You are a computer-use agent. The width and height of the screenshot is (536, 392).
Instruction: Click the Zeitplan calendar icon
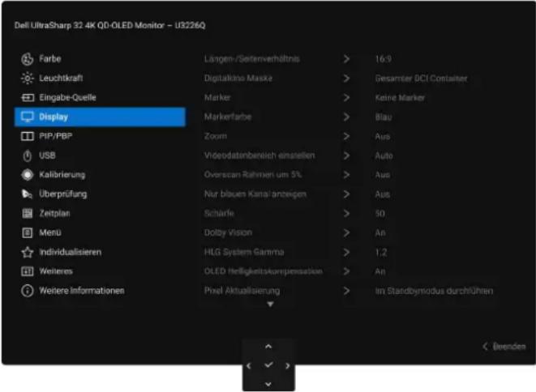pyautogui.click(x=28, y=214)
